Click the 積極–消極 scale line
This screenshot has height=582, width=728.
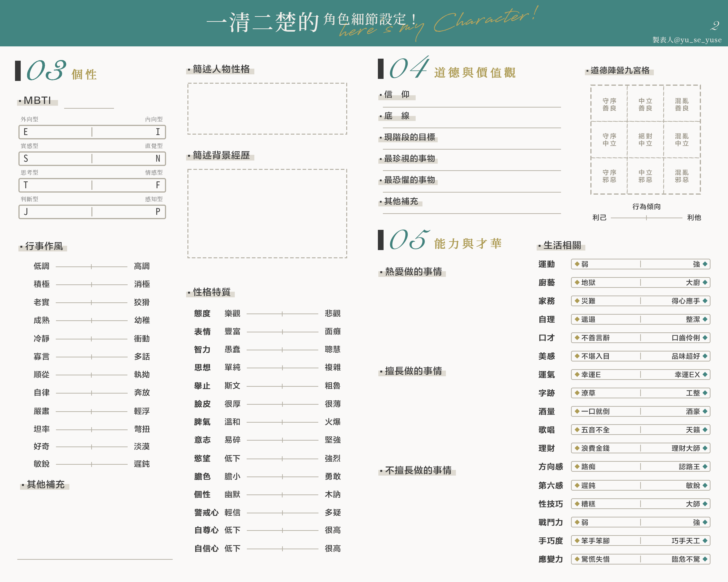pyautogui.click(x=91, y=284)
